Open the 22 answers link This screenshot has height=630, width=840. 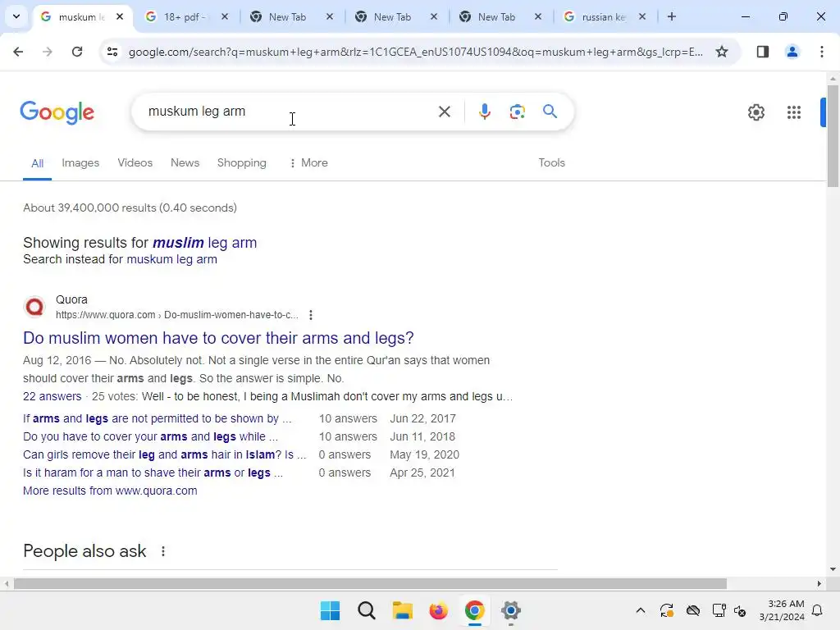(x=52, y=396)
